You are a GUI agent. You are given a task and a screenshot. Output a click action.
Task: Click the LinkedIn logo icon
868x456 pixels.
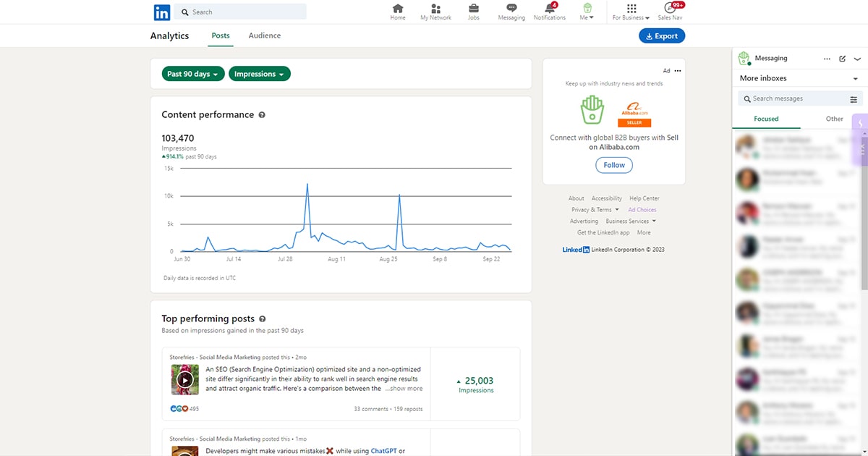[x=161, y=12]
